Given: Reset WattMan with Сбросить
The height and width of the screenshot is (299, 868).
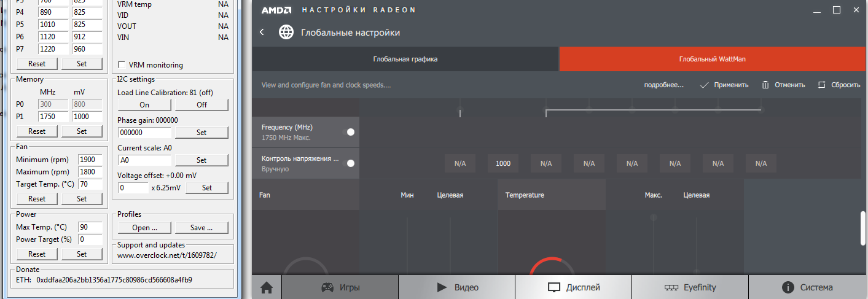Looking at the screenshot, I should [x=839, y=85].
